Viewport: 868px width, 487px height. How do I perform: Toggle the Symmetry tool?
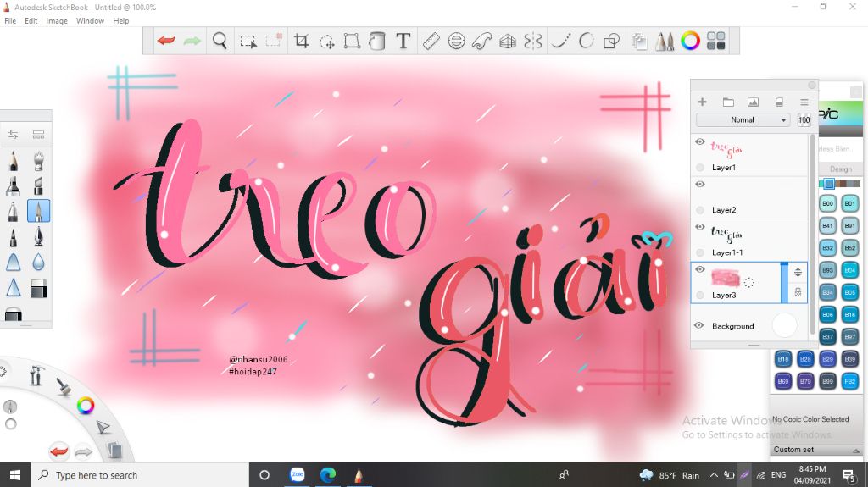click(x=533, y=41)
